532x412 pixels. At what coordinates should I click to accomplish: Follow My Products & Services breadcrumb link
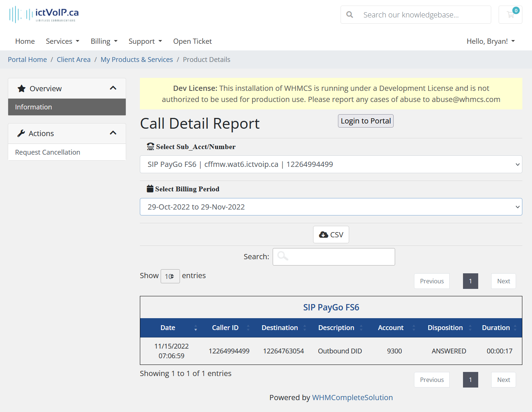137,60
